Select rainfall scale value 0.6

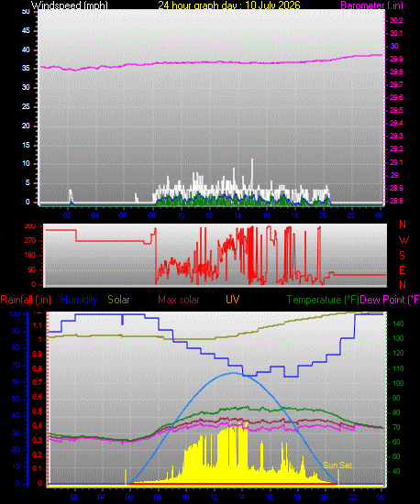pos(38,397)
